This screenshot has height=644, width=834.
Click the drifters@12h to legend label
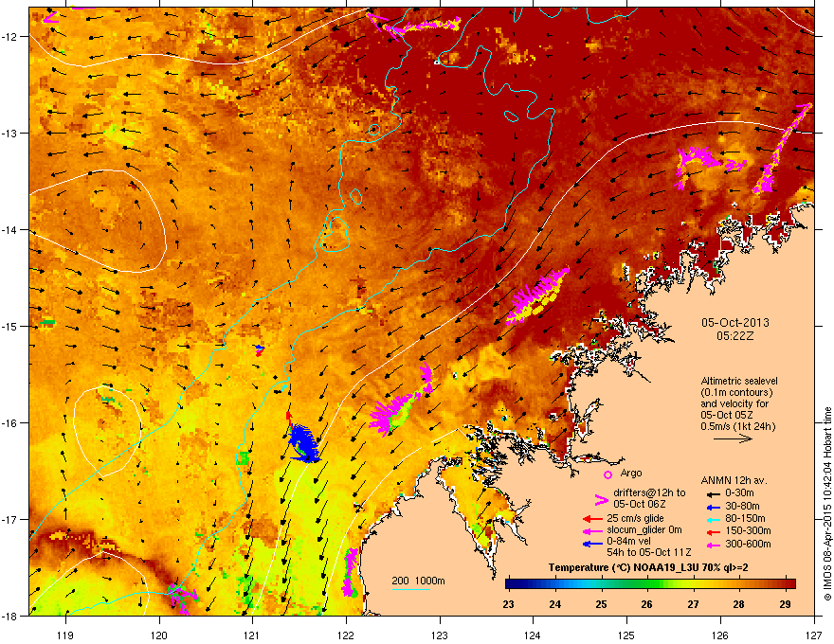pos(649,493)
